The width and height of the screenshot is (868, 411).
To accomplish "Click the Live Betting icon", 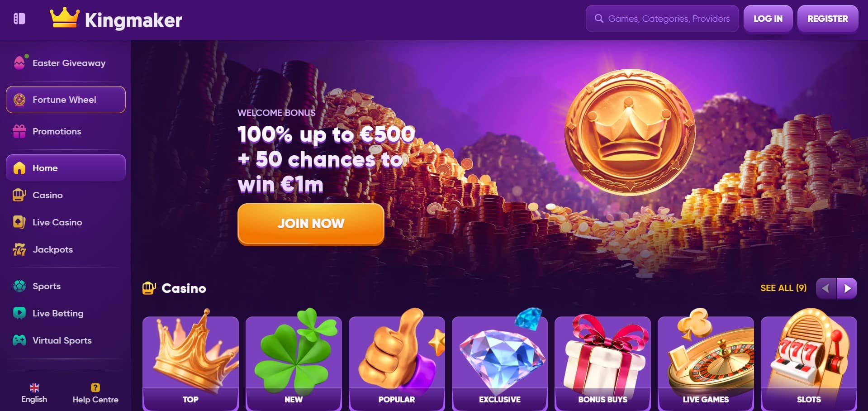I will coord(19,313).
